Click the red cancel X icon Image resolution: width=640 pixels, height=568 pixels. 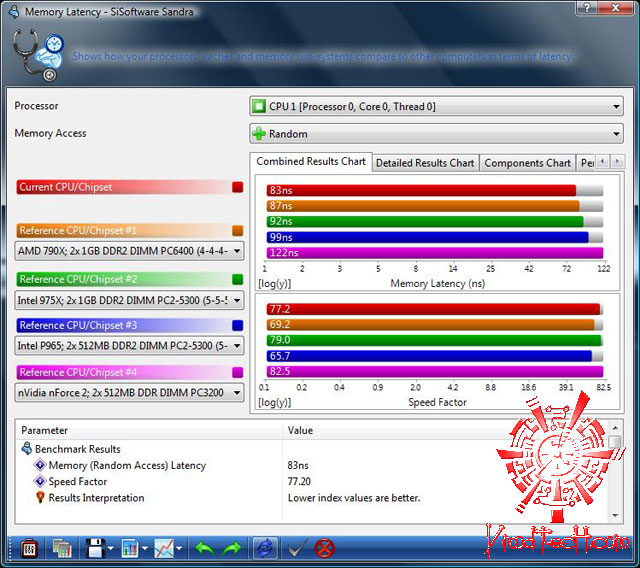(x=325, y=549)
